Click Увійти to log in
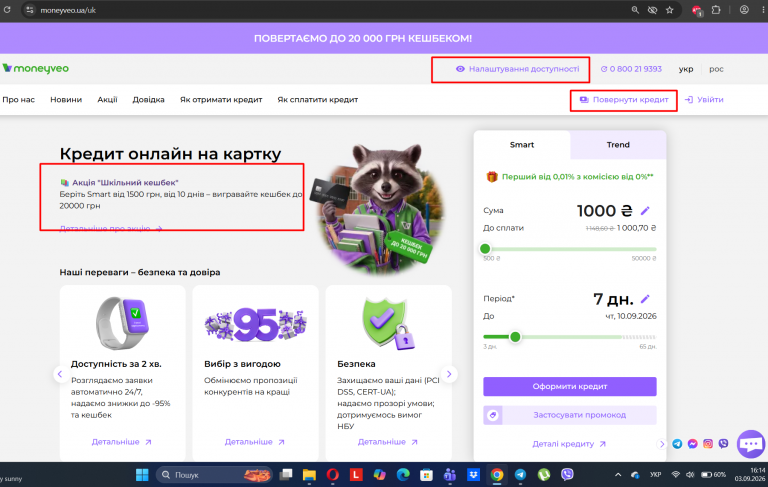This screenshot has height=487, width=768. [704, 99]
